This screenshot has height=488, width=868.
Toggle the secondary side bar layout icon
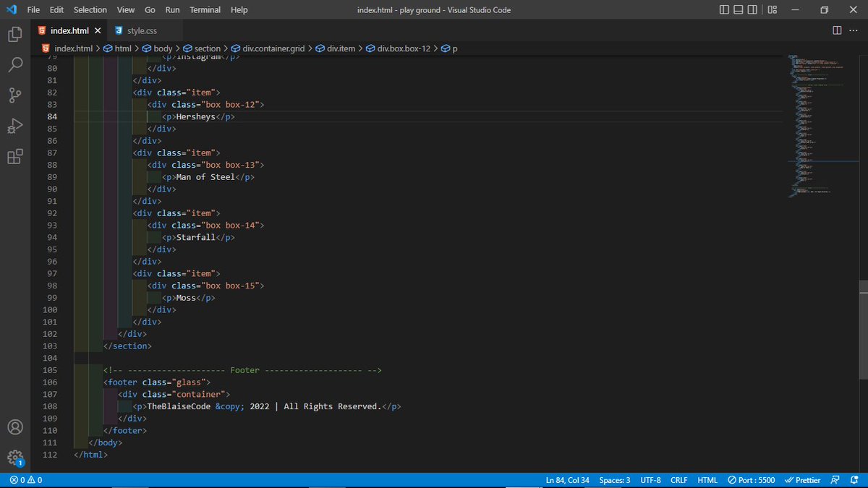(752, 9)
